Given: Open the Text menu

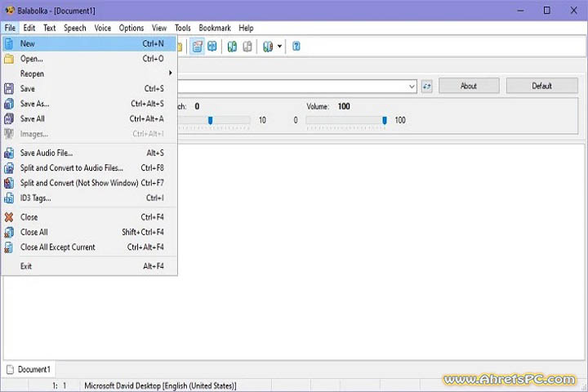Looking at the screenshot, I should coord(50,28).
